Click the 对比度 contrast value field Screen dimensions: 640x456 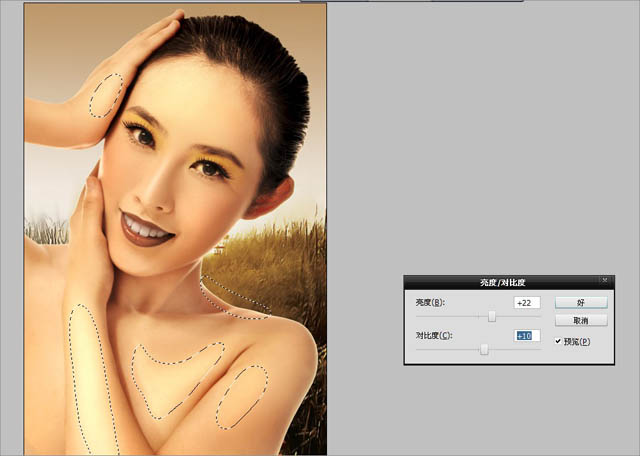(x=527, y=336)
